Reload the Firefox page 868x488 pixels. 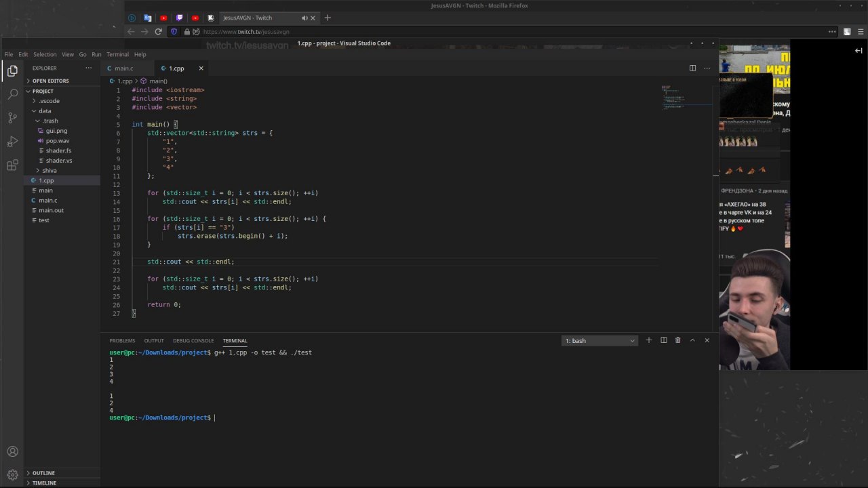point(159,31)
